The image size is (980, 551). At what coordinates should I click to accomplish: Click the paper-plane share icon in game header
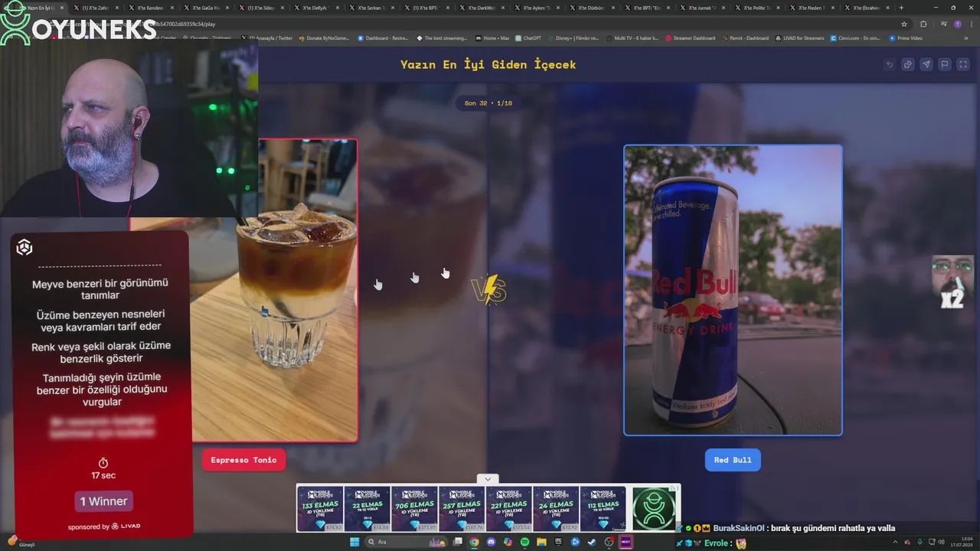[x=926, y=64]
